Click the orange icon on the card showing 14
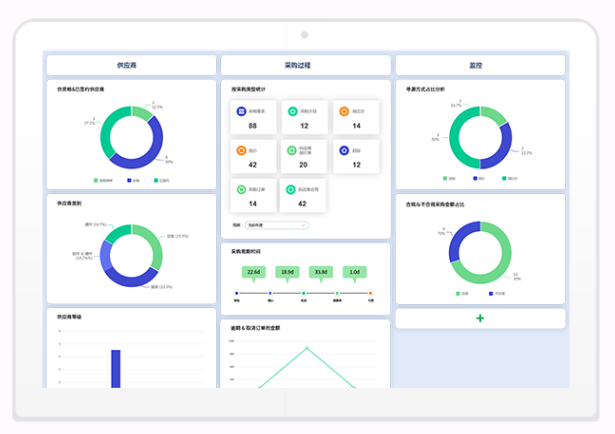 coord(345,112)
